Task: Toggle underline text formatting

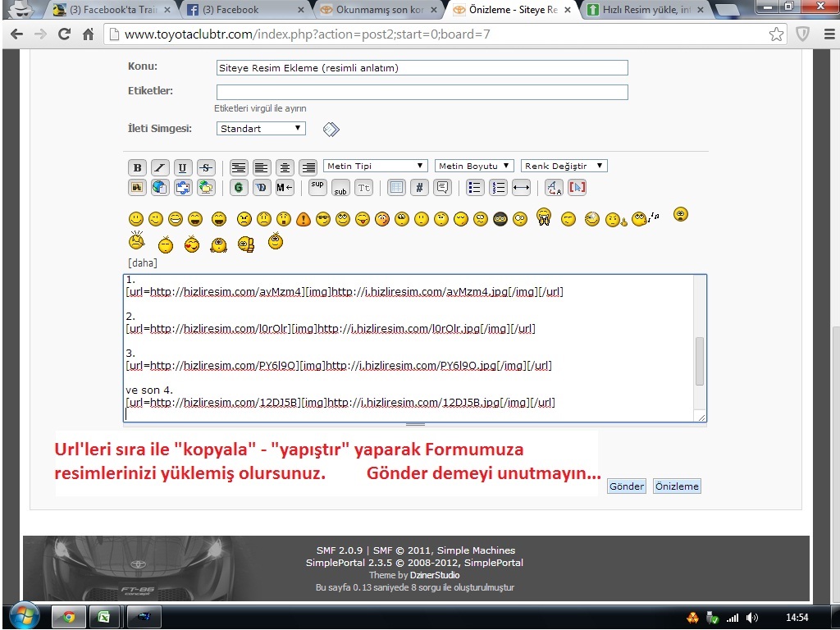Action: click(182, 167)
